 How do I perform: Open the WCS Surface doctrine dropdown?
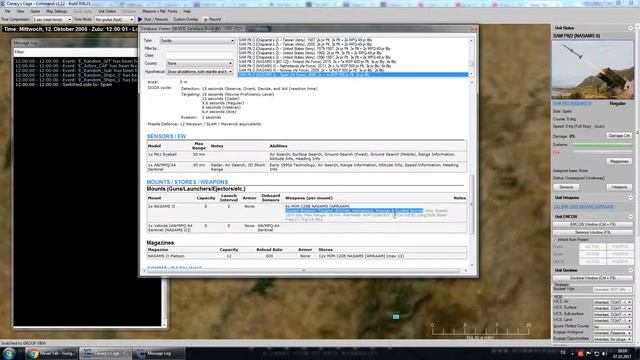tap(612, 308)
